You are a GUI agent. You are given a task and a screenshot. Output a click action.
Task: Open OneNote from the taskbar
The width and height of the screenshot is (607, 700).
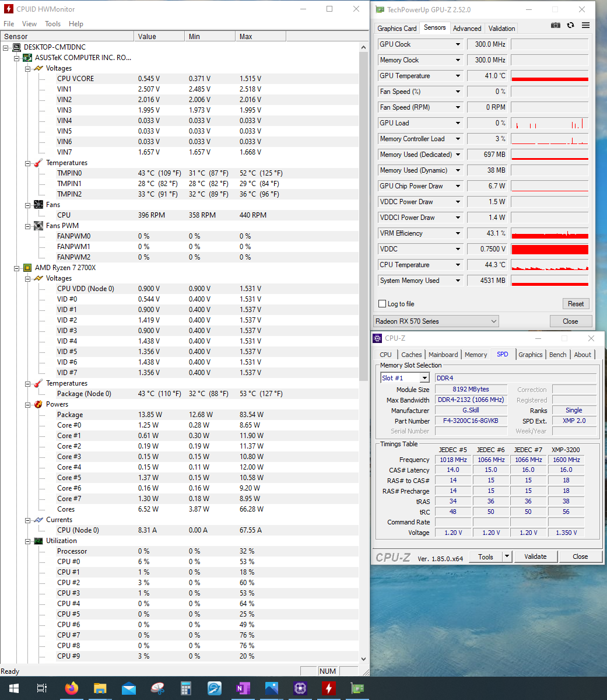243,688
